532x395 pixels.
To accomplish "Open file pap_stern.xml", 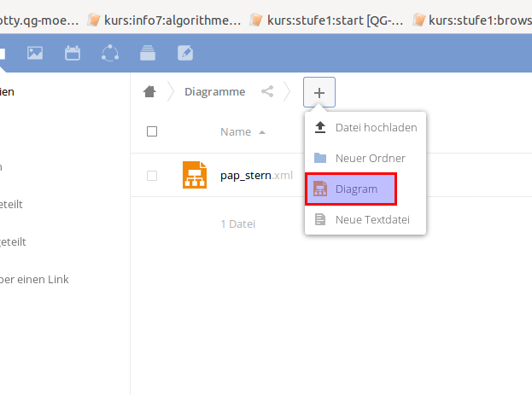I will click(256, 176).
